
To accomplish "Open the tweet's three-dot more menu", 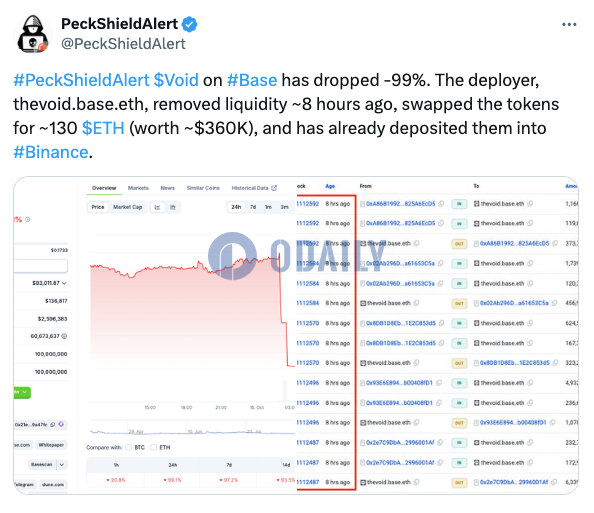I will [x=569, y=25].
